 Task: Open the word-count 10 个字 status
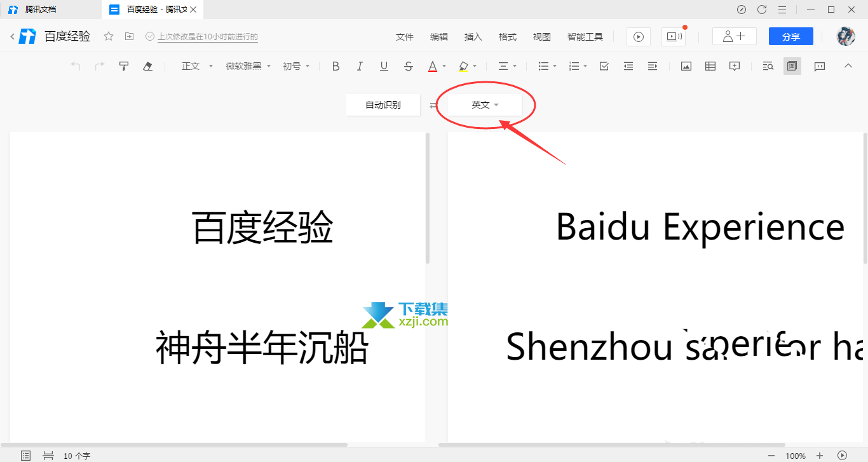[x=77, y=456]
